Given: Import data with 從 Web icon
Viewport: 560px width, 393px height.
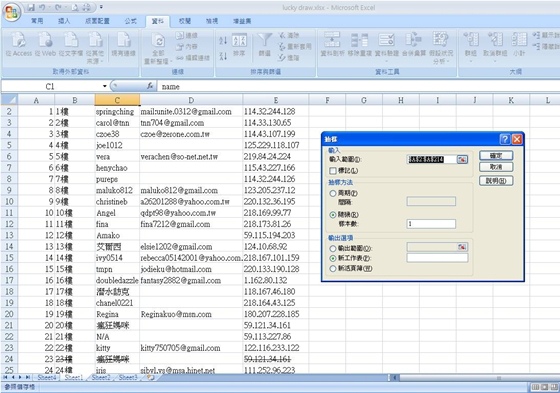Looking at the screenshot, I should [45, 44].
